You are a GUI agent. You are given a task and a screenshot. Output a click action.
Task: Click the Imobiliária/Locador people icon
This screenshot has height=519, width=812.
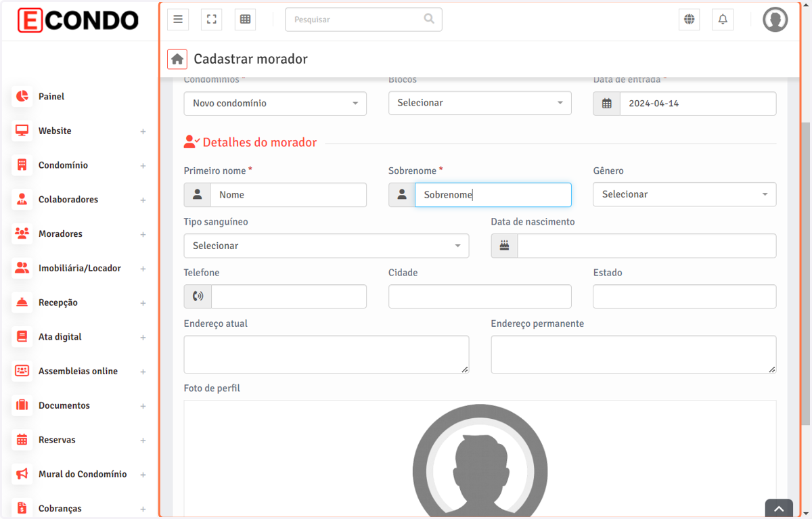click(x=22, y=268)
